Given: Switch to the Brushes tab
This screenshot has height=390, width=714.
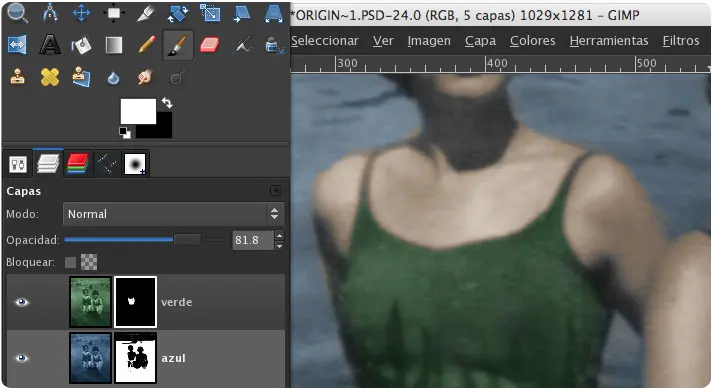Looking at the screenshot, I should [135, 164].
